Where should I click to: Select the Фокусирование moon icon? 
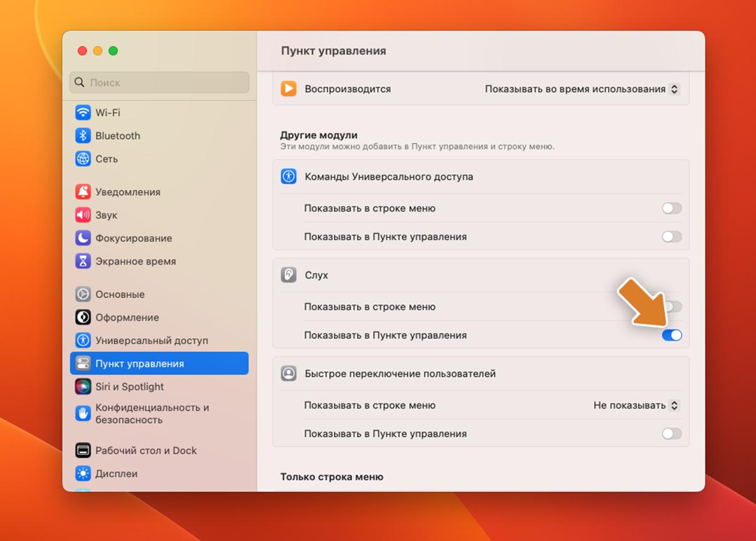click(x=83, y=238)
